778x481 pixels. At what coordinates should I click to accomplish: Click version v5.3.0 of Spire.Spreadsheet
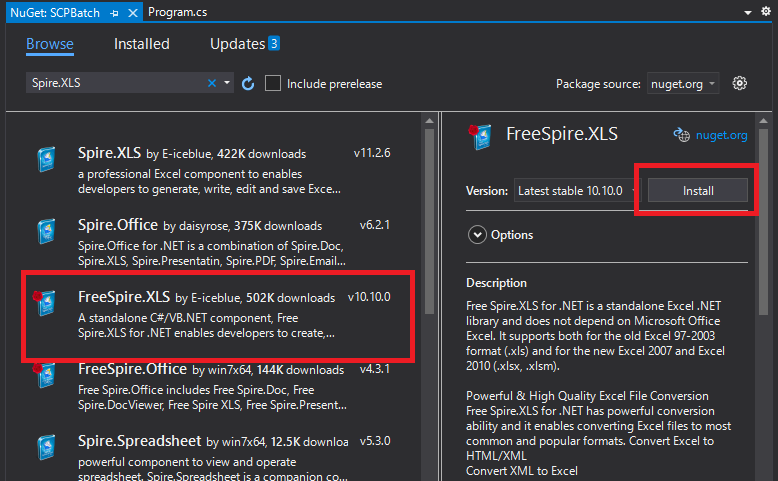(x=375, y=441)
